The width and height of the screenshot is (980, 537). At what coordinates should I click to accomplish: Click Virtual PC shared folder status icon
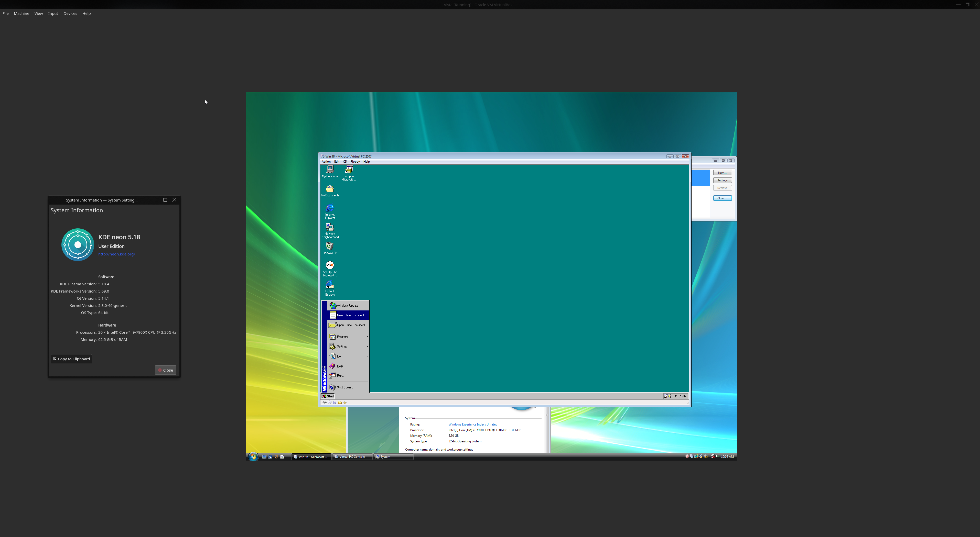(x=340, y=402)
